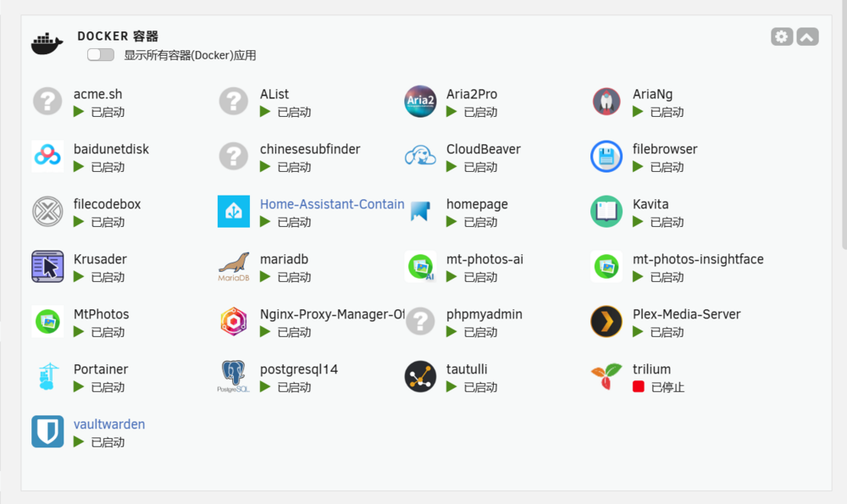Click the Plex-Media-Server name
The image size is (847, 504).
(x=687, y=314)
